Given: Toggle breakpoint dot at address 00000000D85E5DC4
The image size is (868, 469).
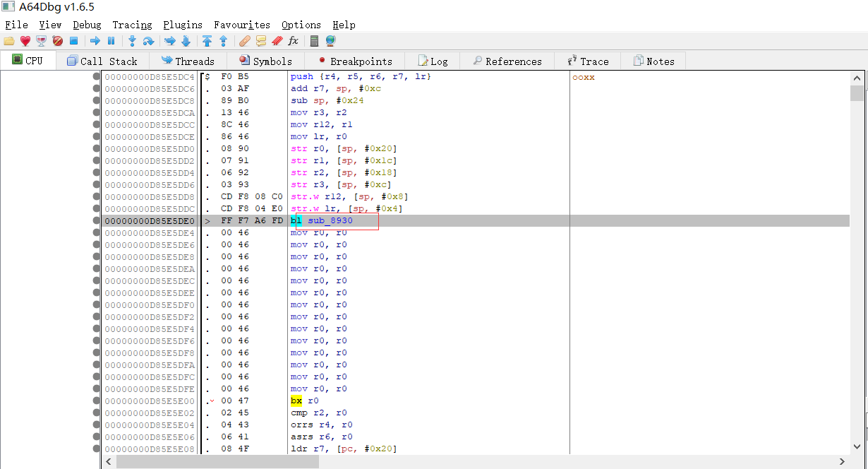Looking at the screenshot, I should tap(97, 77).
